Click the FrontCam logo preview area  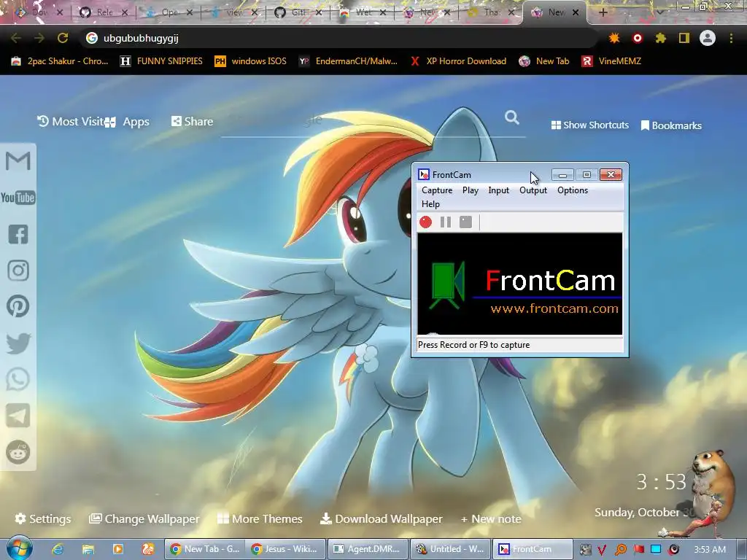[x=519, y=284]
